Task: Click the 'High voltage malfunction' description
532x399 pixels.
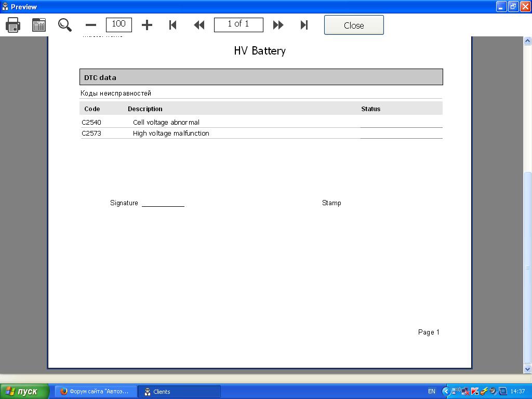Action: pyautogui.click(x=171, y=134)
